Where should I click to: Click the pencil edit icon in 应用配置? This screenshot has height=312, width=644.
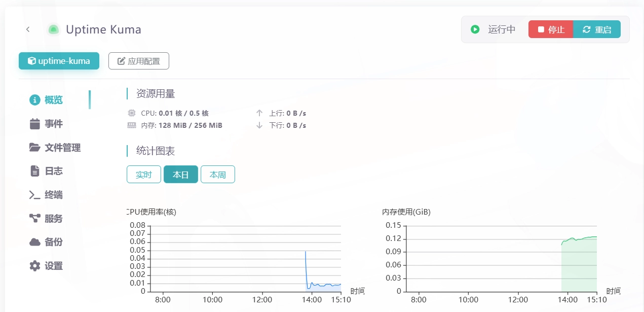pyautogui.click(x=121, y=61)
